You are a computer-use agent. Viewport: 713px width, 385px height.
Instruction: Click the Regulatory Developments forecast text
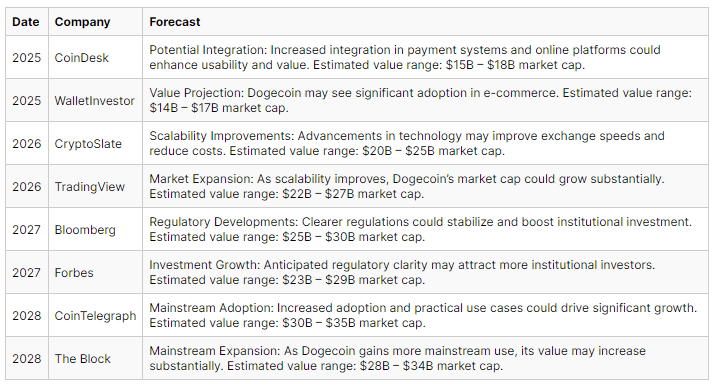click(420, 230)
